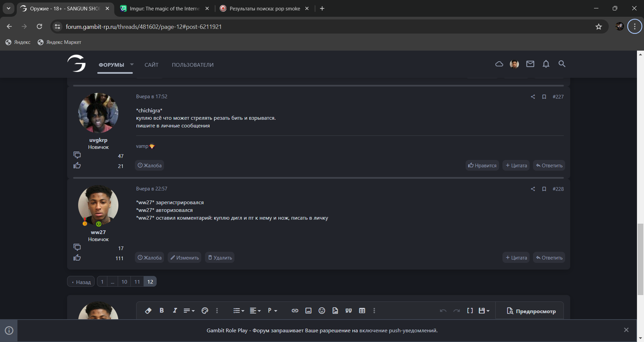Open the private messages envelope icon
Image resolution: width=644 pixels, height=342 pixels.
pyautogui.click(x=530, y=64)
